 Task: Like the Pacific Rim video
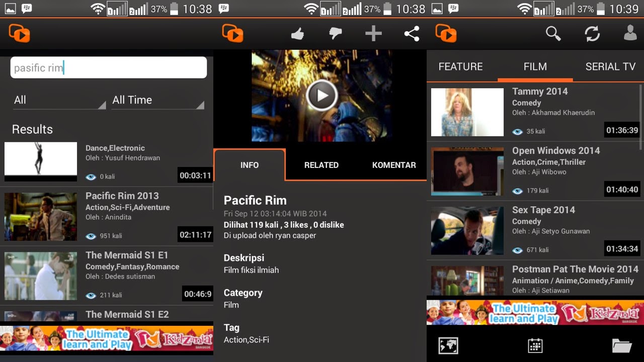click(x=297, y=33)
